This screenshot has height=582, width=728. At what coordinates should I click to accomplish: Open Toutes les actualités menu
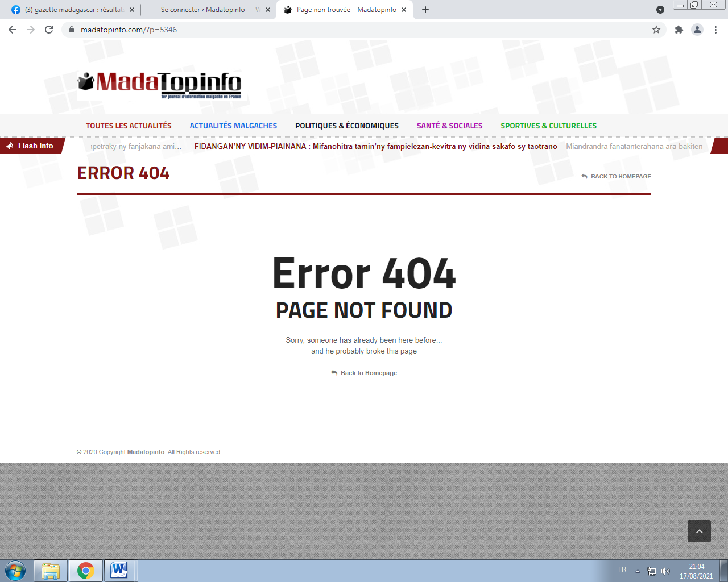coord(129,126)
